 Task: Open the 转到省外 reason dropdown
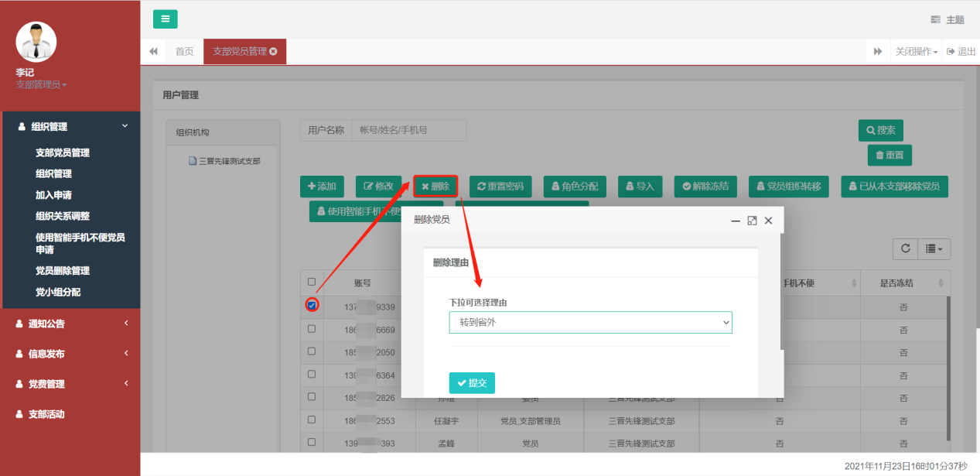click(590, 322)
